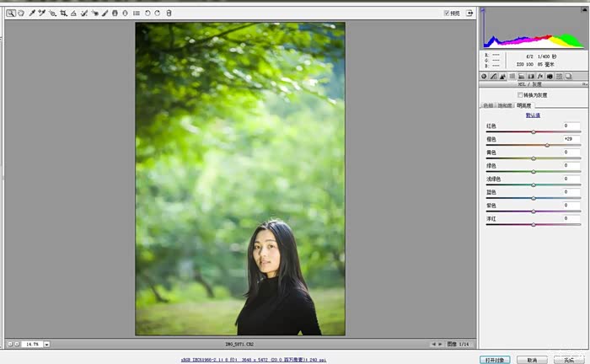Open the zoom level dropdown

(x=47, y=344)
